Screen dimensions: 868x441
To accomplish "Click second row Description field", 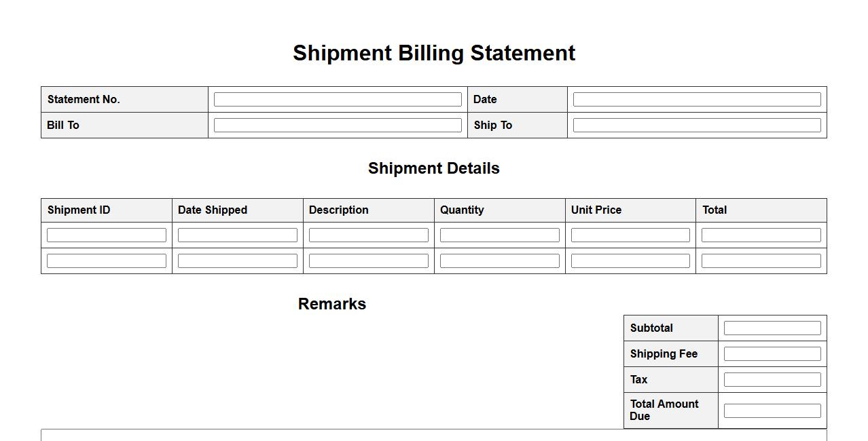I will 369,261.
